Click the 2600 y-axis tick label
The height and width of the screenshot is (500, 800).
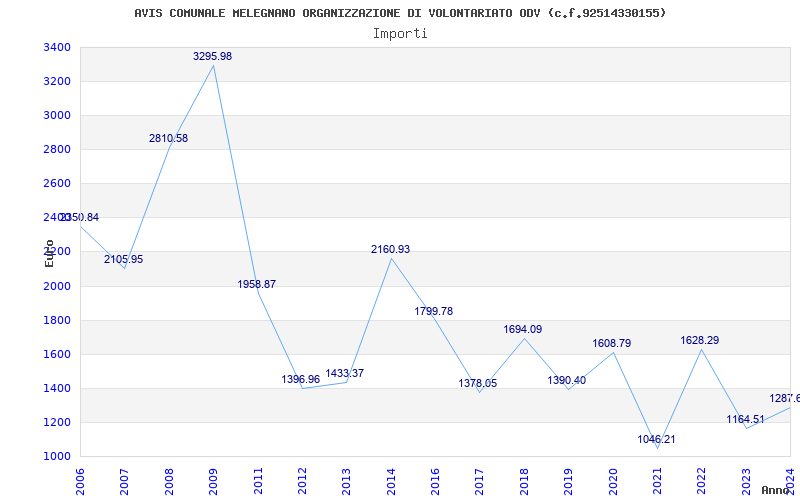(x=57, y=184)
